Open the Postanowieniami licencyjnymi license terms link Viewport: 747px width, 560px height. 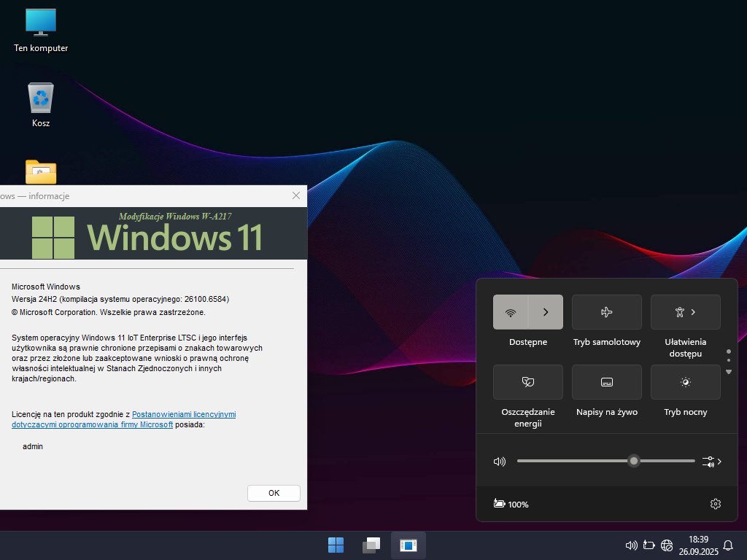coord(183,414)
